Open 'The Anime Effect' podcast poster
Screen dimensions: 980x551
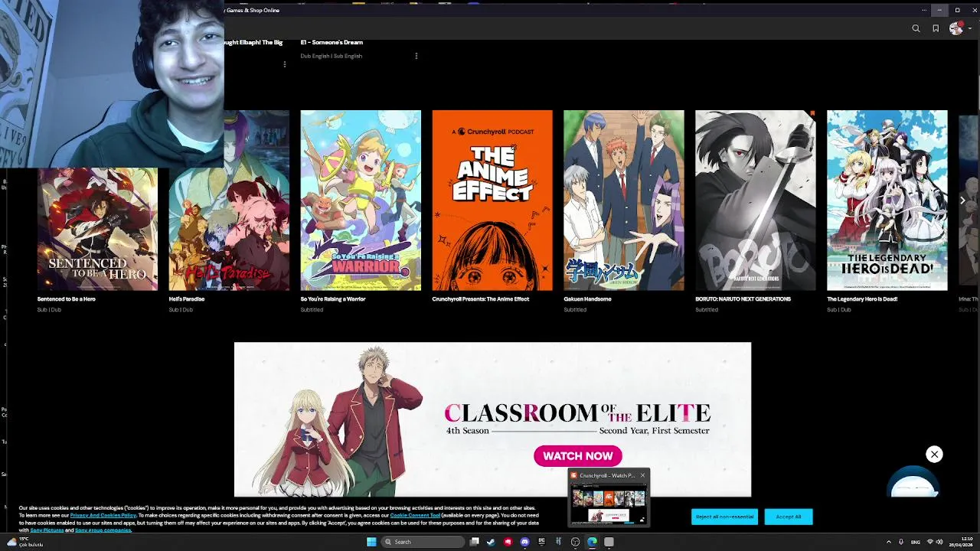(x=492, y=201)
